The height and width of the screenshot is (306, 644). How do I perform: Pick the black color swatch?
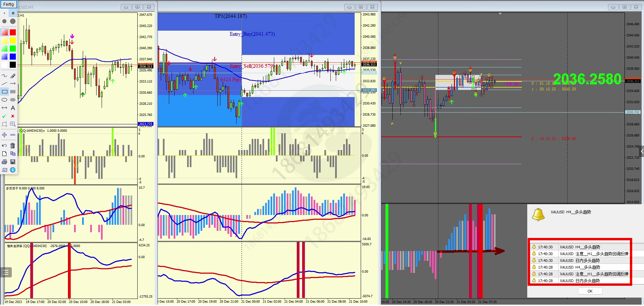13,65
